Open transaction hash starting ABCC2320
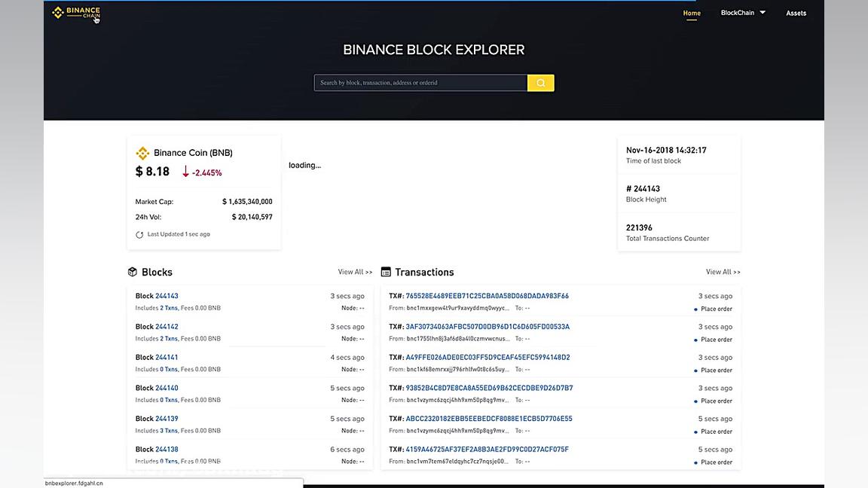This screenshot has height=488, width=868. point(489,419)
